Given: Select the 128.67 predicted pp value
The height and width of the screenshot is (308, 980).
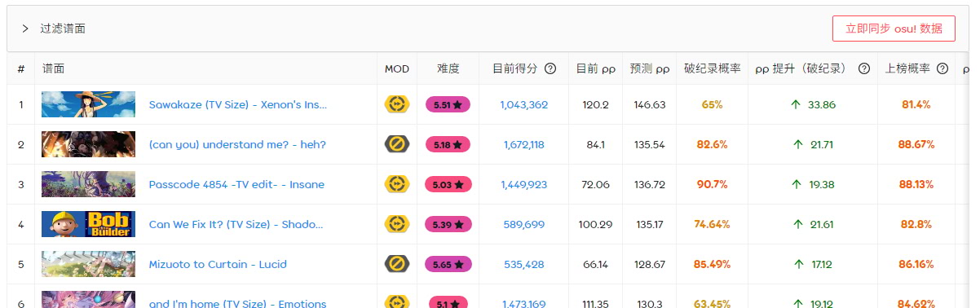Looking at the screenshot, I should [x=650, y=264].
